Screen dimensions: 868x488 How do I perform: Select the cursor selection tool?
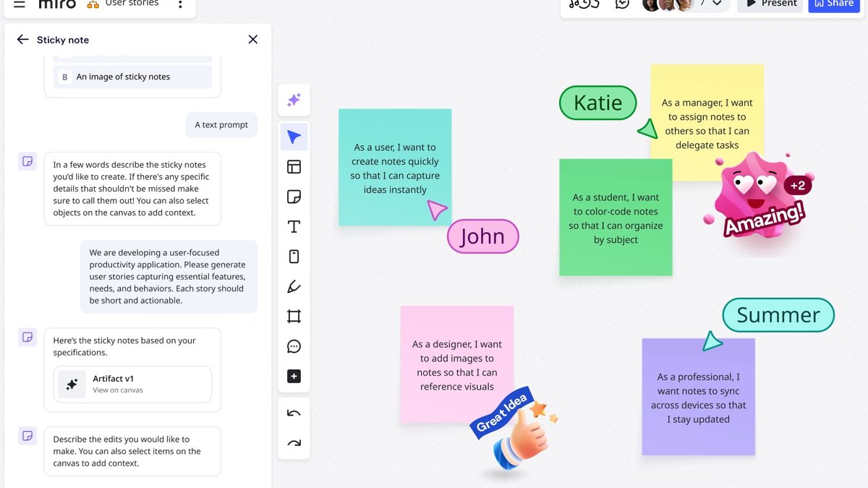[x=294, y=137]
